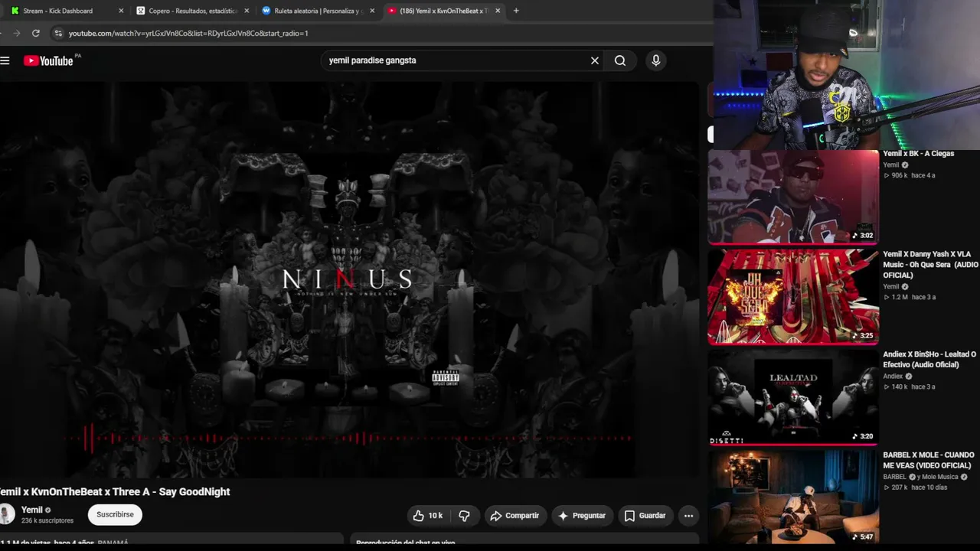Viewport: 980px width, 551px height.
Task: View site information icon beside the URL
Action: pyautogui.click(x=57, y=33)
